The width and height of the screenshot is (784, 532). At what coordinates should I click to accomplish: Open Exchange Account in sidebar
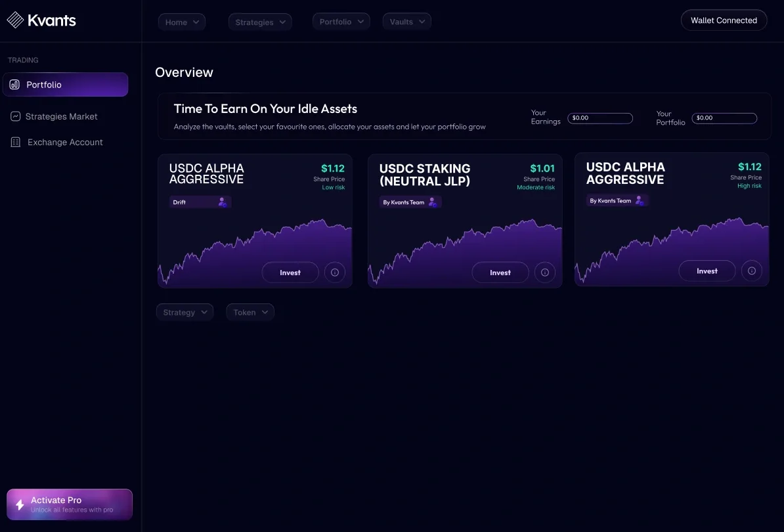coord(56,142)
